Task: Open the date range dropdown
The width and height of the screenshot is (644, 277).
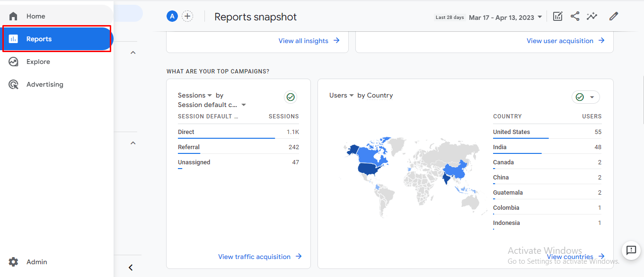Action: (505, 18)
